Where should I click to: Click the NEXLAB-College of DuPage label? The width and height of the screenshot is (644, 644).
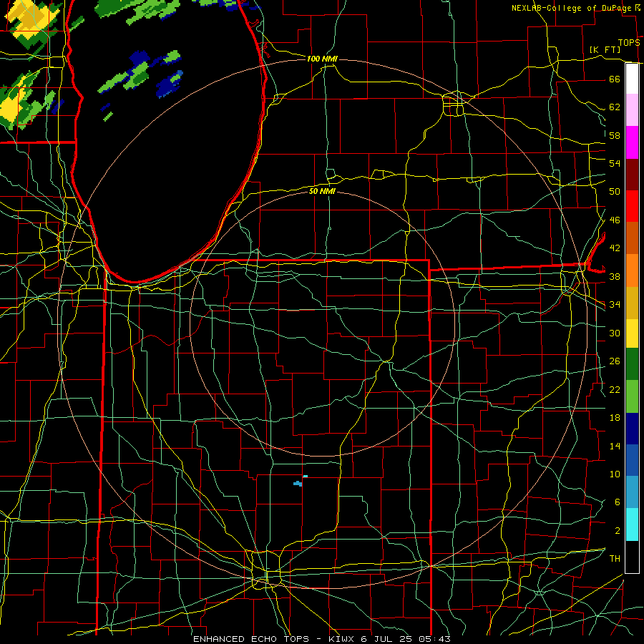click(x=572, y=8)
